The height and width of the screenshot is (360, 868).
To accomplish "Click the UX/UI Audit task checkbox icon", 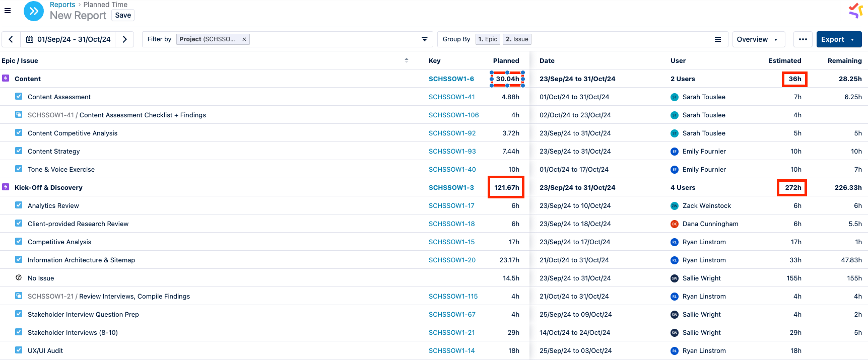I will 19,350.
